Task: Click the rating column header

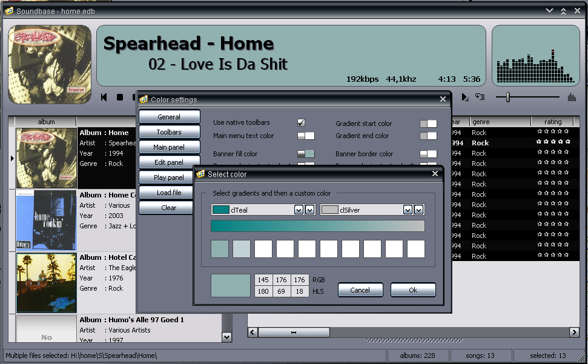Action: [553, 122]
